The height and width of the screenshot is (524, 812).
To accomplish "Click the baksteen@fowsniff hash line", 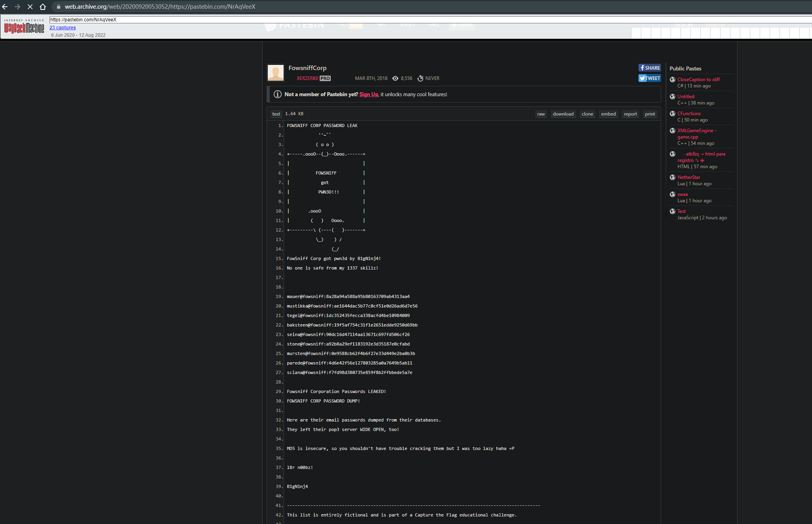I will click(x=352, y=325).
